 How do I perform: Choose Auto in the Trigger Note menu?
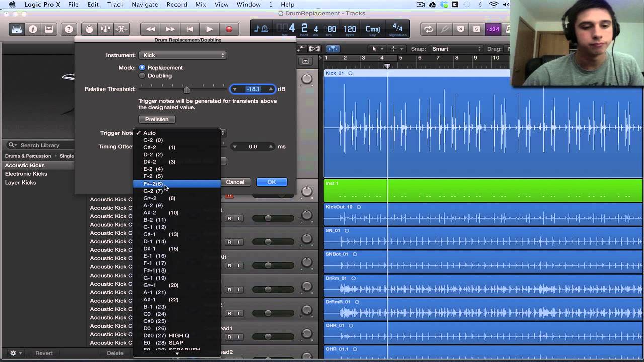[x=177, y=133]
